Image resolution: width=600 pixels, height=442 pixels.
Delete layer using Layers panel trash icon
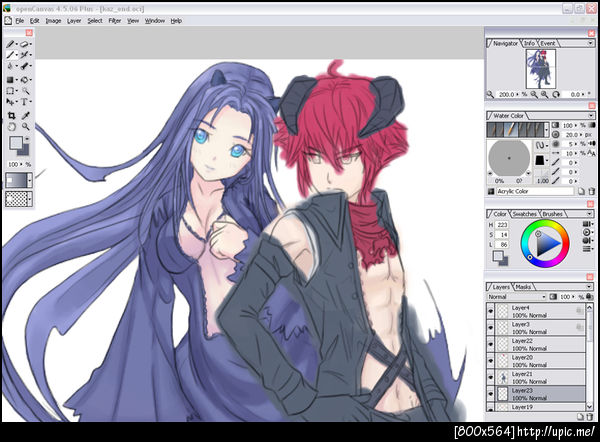coord(589,416)
